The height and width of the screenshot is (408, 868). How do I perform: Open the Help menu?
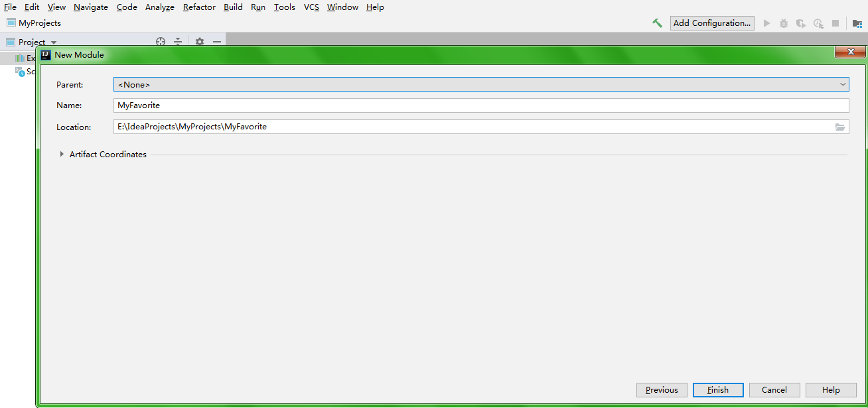[x=375, y=7]
